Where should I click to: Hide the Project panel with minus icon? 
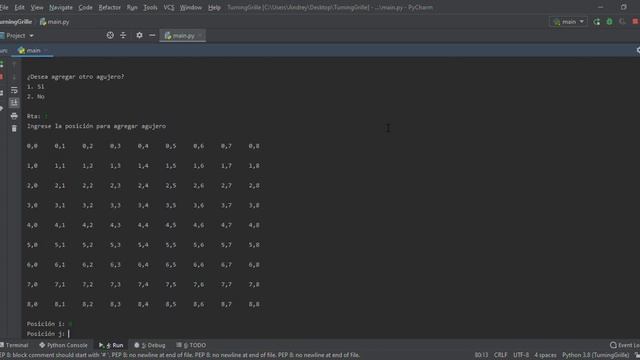click(152, 36)
